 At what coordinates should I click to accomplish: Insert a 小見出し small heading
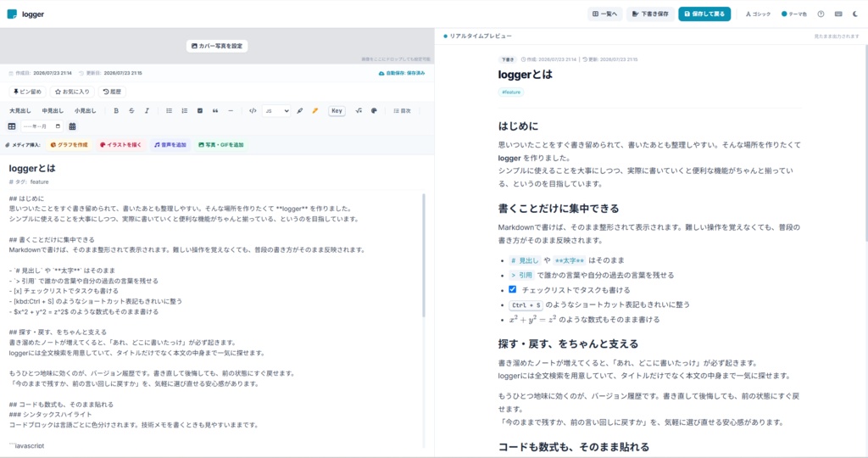[86, 111]
